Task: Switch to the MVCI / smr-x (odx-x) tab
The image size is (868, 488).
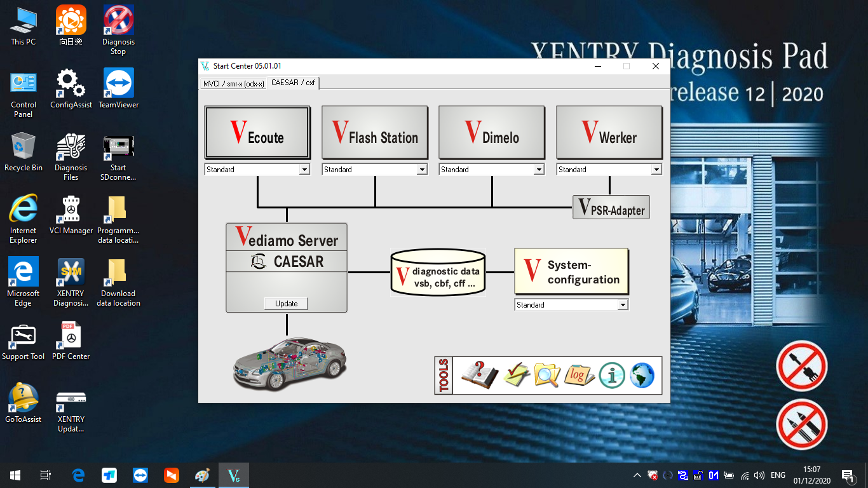Action: click(233, 83)
